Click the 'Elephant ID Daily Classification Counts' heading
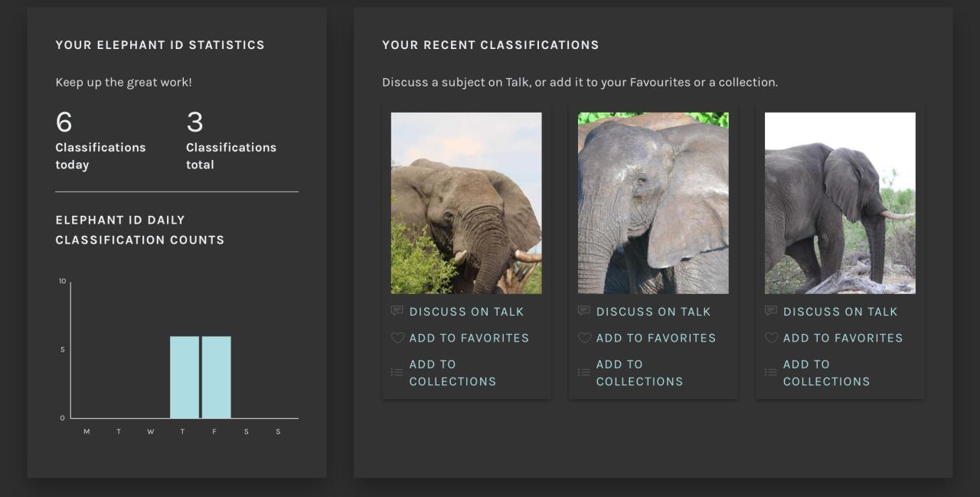Image resolution: width=980 pixels, height=497 pixels. [x=140, y=230]
